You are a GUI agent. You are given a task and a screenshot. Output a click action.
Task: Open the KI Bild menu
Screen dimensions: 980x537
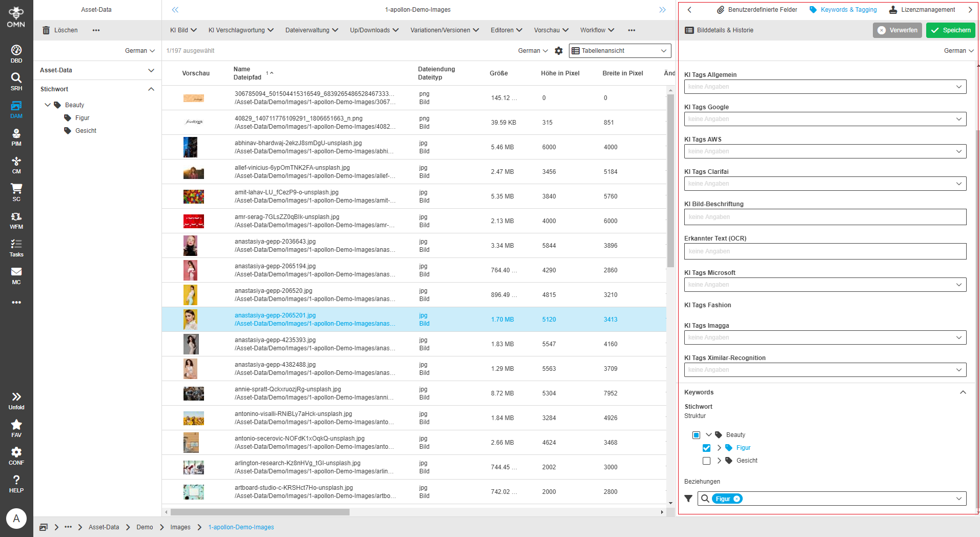click(x=182, y=30)
